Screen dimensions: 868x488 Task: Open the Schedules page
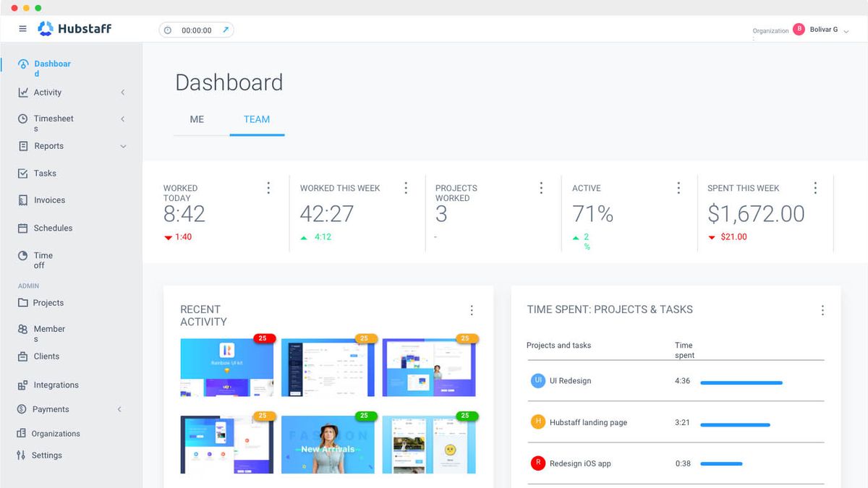point(54,228)
